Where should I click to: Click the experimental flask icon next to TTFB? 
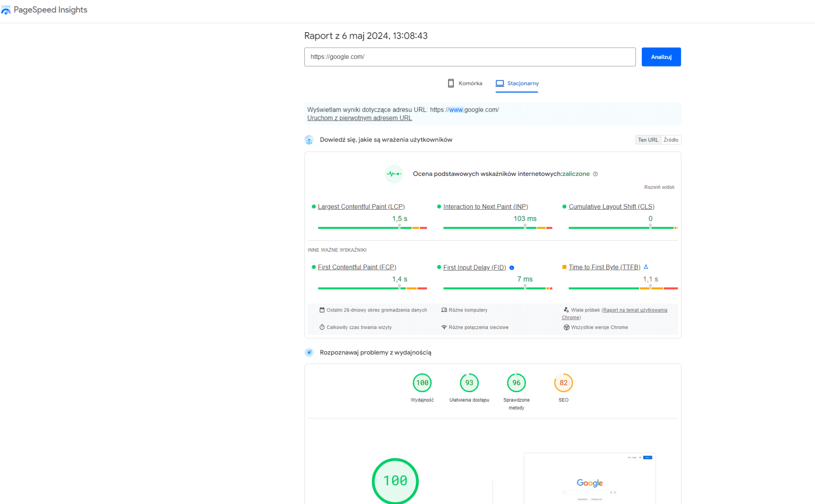coord(646,267)
